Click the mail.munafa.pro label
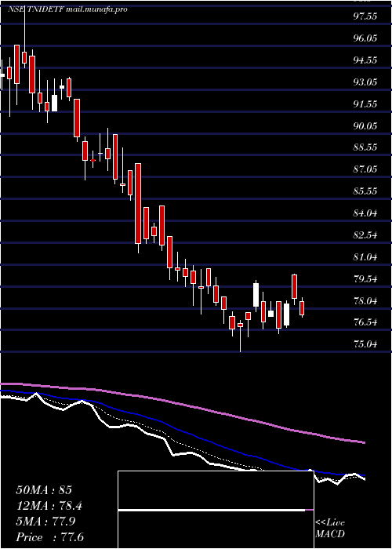Screen dimensions: 392x549 (96, 9)
